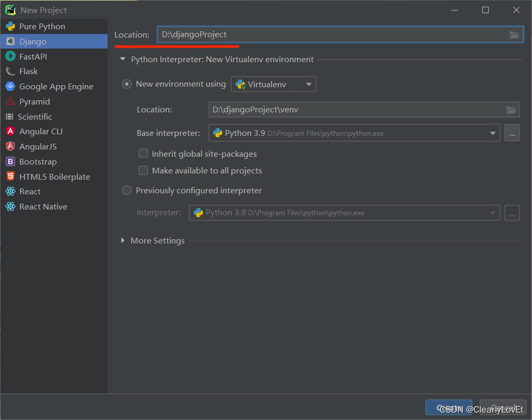
Task: Collapse the Python Interpreter section
Action: click(123, 59)
